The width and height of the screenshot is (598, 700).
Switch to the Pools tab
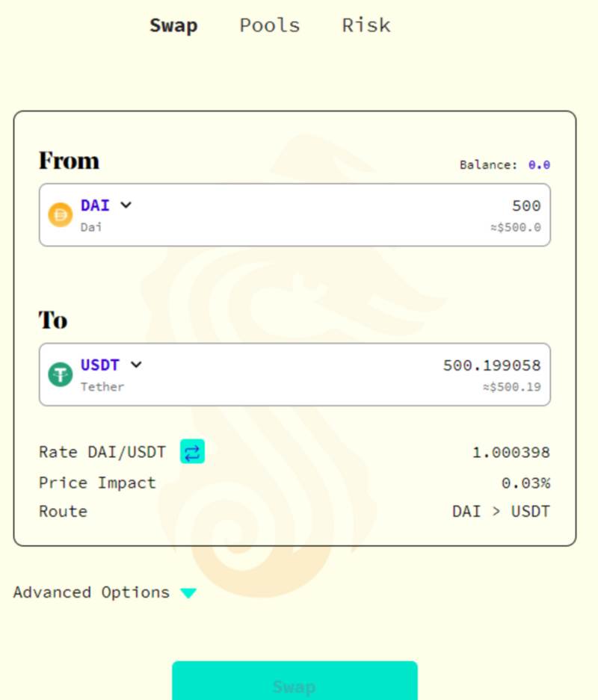270,25
